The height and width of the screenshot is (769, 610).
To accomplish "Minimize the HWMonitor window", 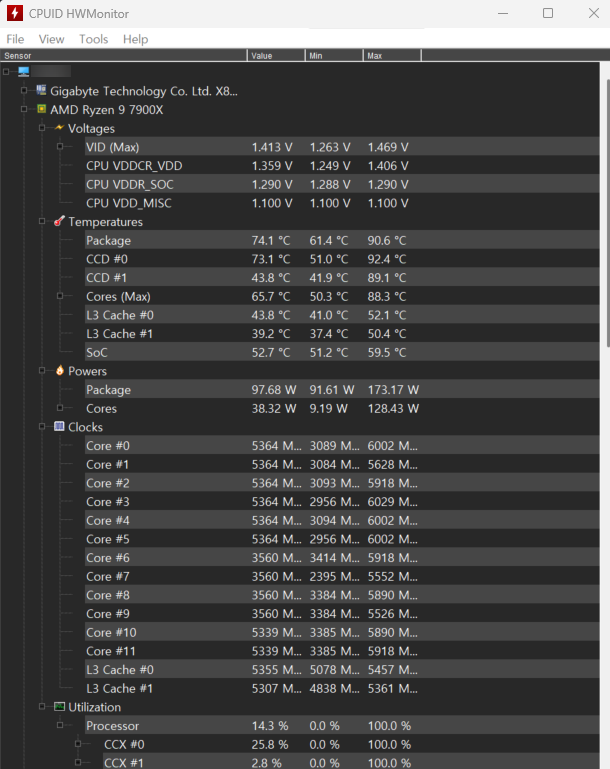I will (x=503, y=13).
